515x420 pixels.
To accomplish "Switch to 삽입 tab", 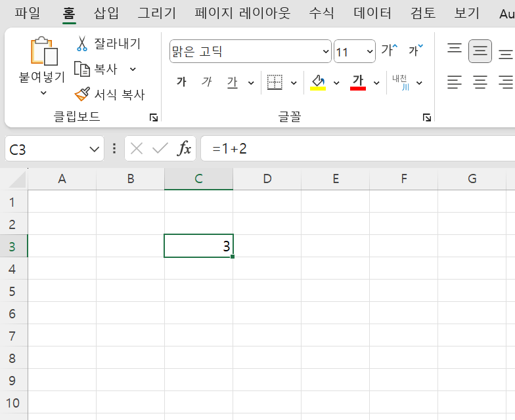I will (106, 13).
